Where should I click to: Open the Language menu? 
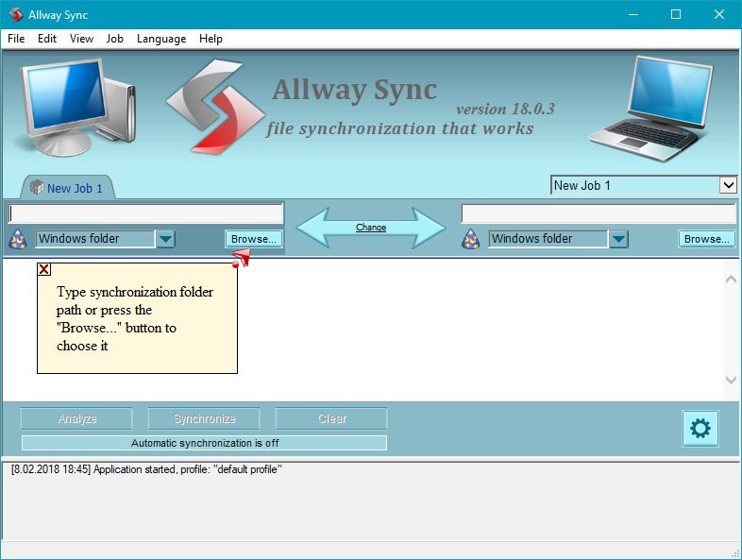point(161,39)
